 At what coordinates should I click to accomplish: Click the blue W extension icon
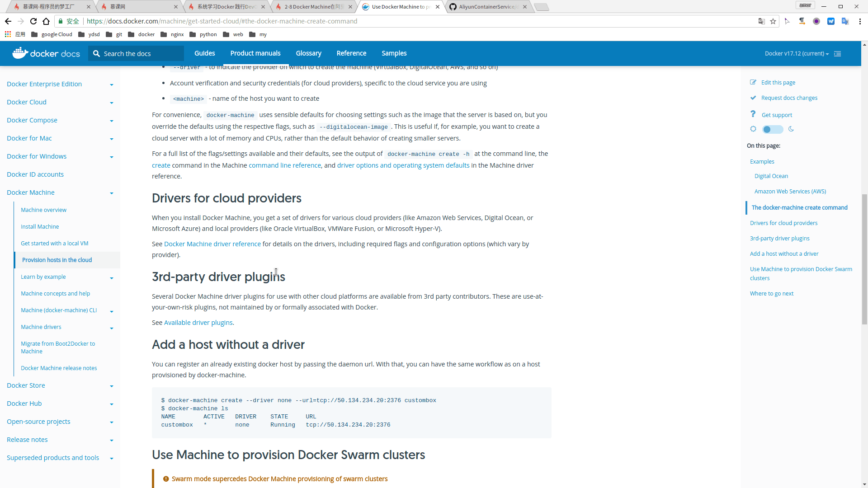tap(831, 21)
